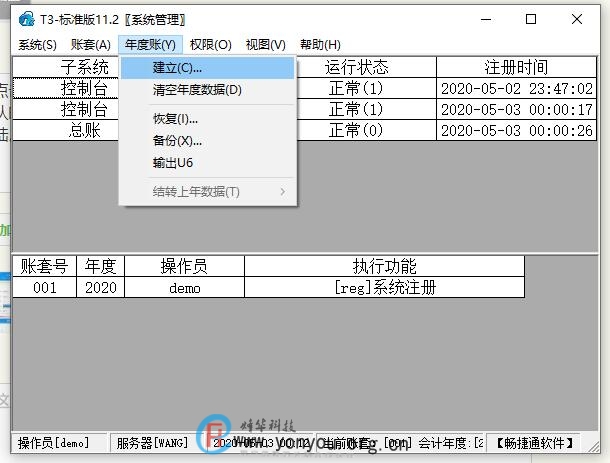610x463 pixels.
Task: Open the 视图(V) menu
Action: click(266, 45)
